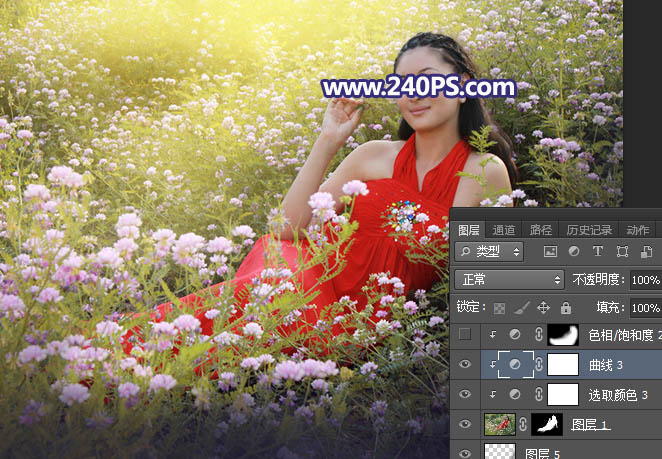Click the type layer filter icon
Screen dimensions: 662x459
598,251
